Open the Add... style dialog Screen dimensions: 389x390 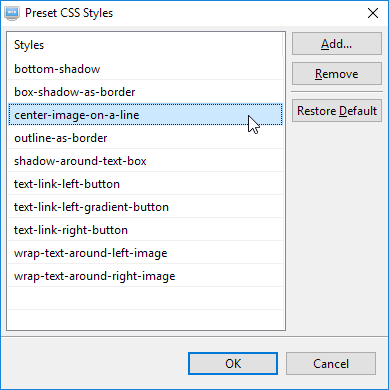click(x=337, y=44)
